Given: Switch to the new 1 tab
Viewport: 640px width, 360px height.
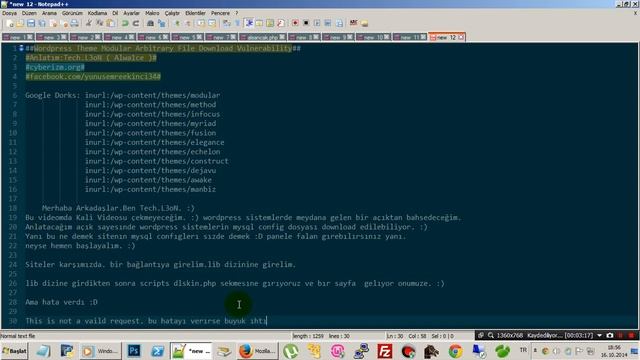Looking at the screenshot, I should (18, 37).
